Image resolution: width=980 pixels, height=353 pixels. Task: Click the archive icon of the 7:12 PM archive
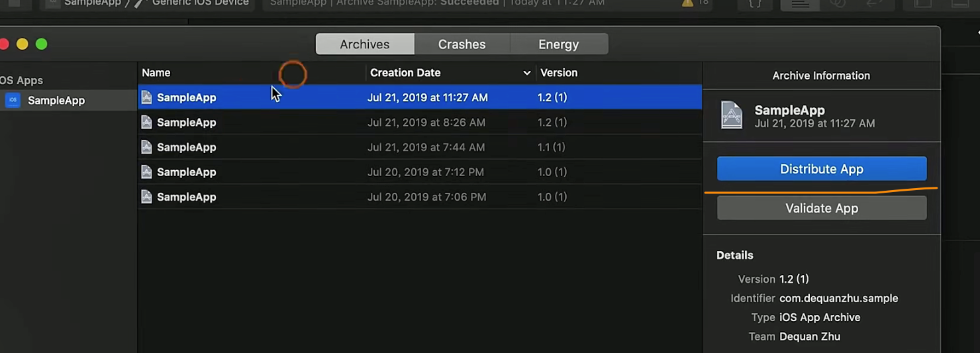coord(147,172)
